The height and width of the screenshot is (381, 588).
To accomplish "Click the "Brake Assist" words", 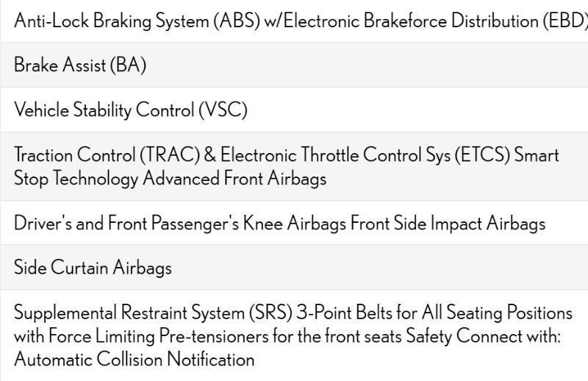I will (60, 65).
